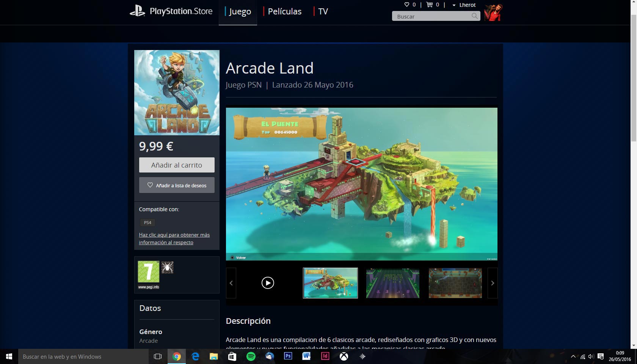Switch to Chrome in taskbar
The height and width of the screenshot is (364, 637).
click(x=177, y=356)
